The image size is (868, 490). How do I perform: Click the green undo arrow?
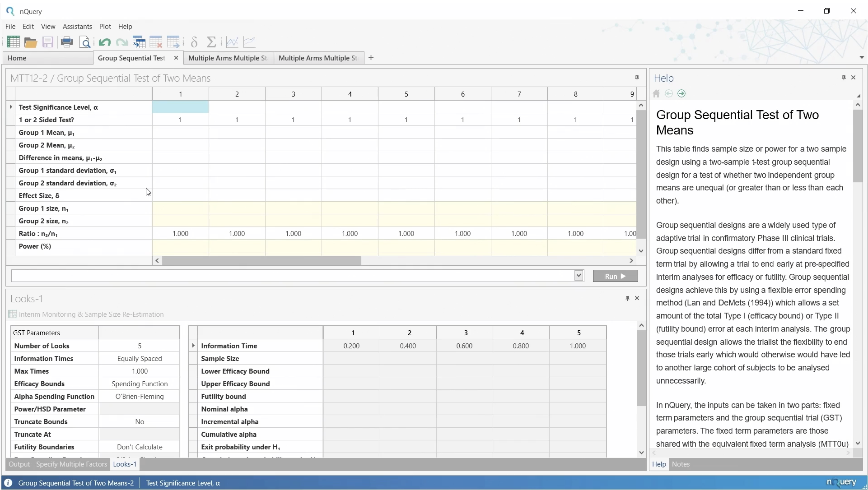[104, 42]
